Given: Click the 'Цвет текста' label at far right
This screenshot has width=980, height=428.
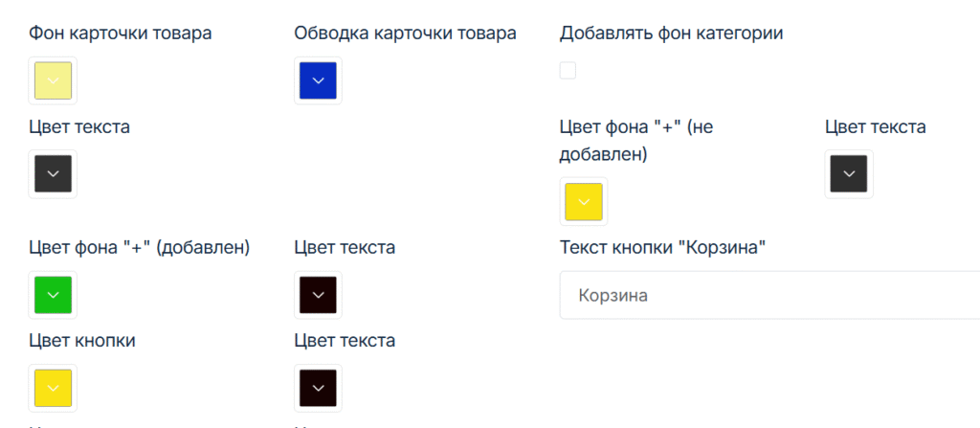Looking at the screenshot, I should (x=875, y=126).
